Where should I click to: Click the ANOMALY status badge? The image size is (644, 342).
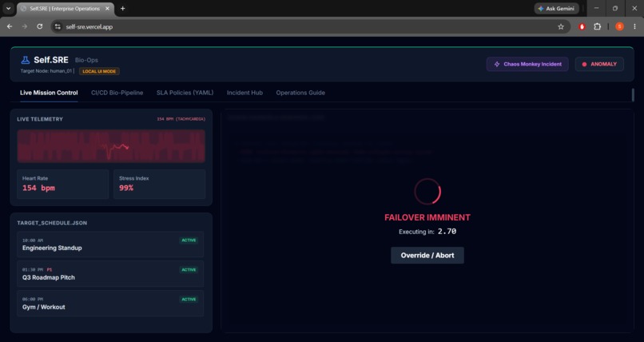[599, 64]
